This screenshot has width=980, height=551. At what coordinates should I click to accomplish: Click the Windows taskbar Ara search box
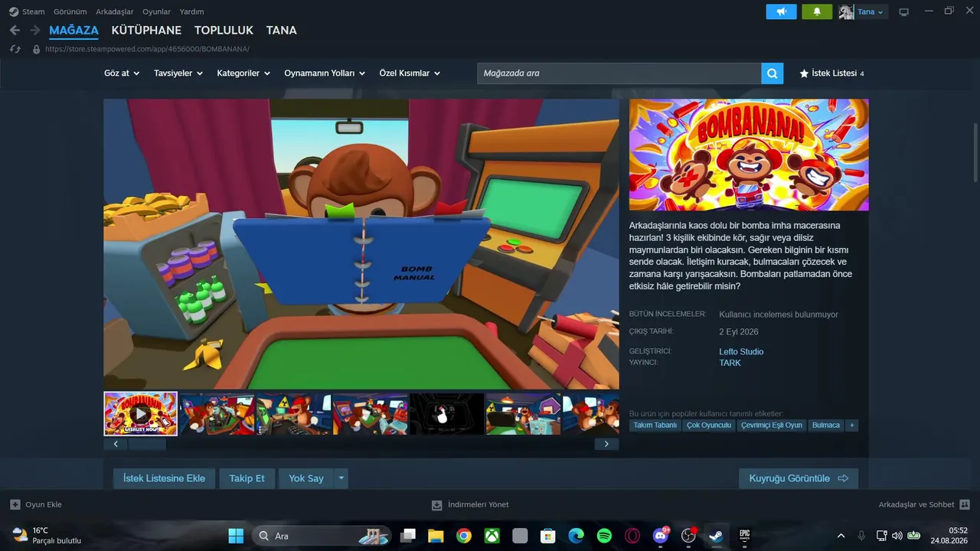tap(321, 536)
